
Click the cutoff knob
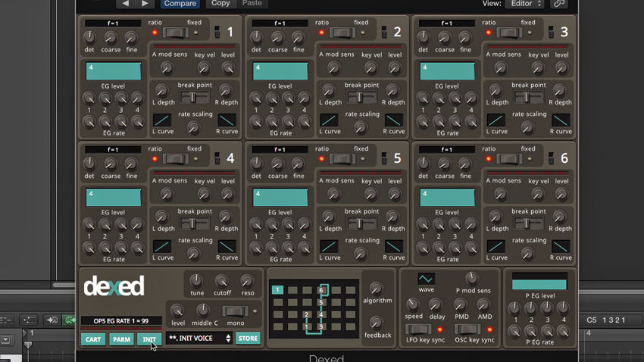222,281
